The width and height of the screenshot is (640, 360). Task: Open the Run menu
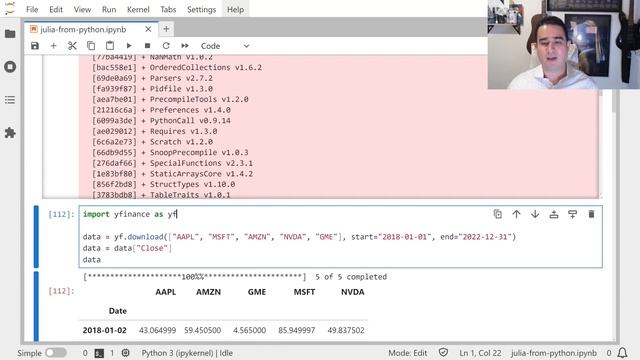pyautogui.click(x=109, y=9)
